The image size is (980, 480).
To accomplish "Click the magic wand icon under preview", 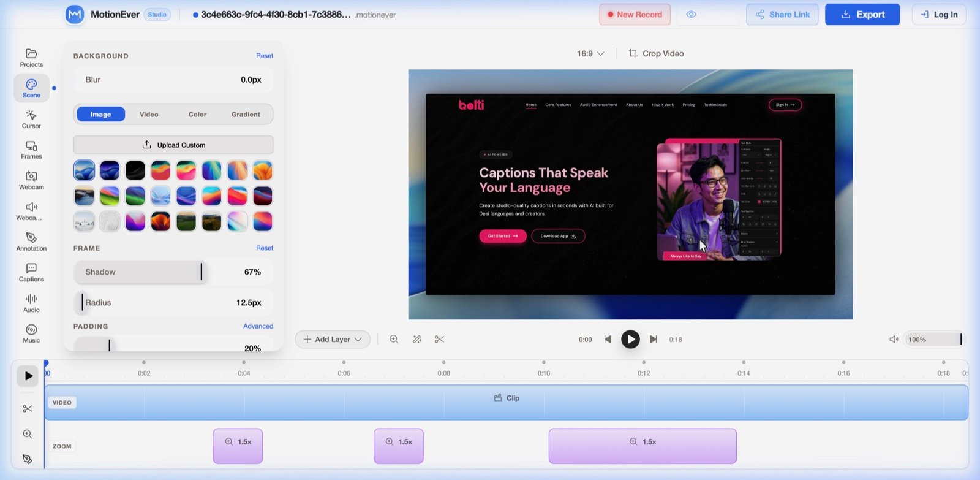I will (x=417, y=339).
